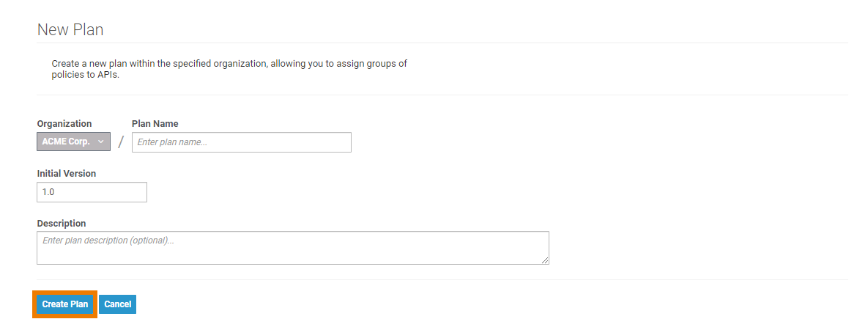Click the Initial Version label
868x330 pixels.
click(x=67, y=174)
